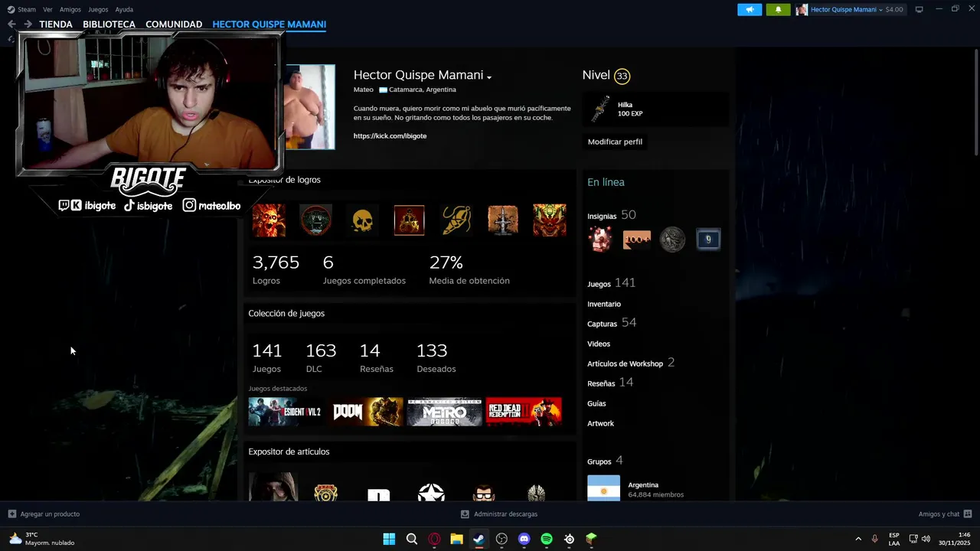The height and width of the screenshot is (551, 980).
Task: Open Discord from the taskbar
Action: pos(524,539)
